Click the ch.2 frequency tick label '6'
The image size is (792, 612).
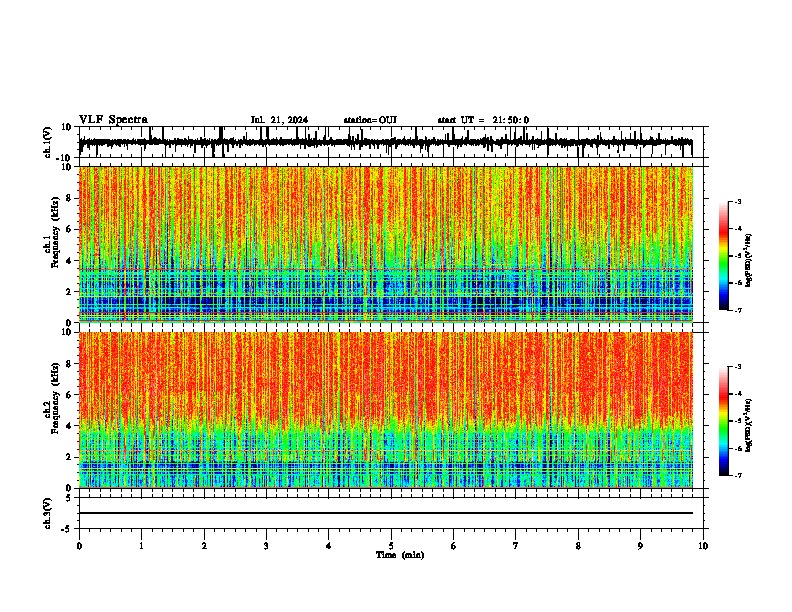point(69,395)
